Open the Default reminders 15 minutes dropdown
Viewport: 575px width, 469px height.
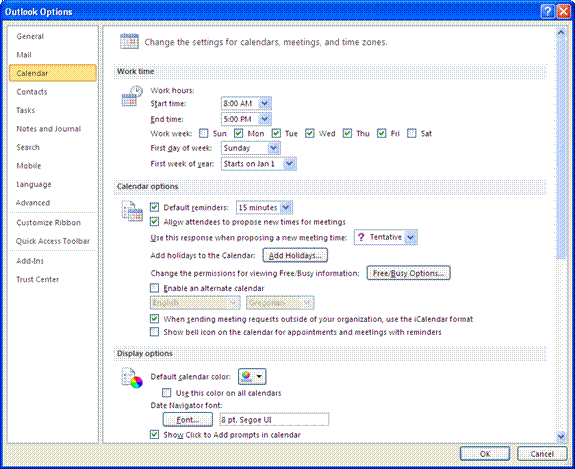point(264,208)
